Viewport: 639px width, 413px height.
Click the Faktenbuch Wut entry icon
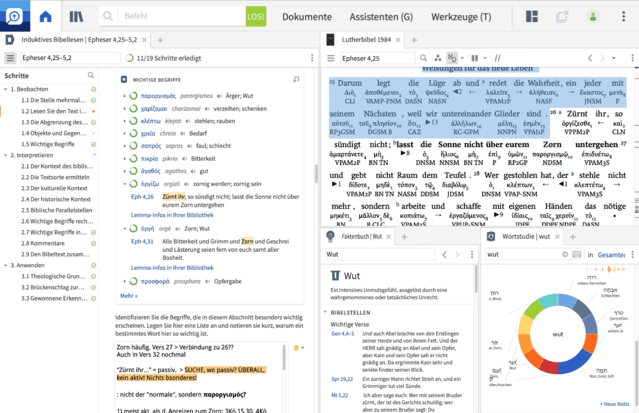(x=334, y=275)
